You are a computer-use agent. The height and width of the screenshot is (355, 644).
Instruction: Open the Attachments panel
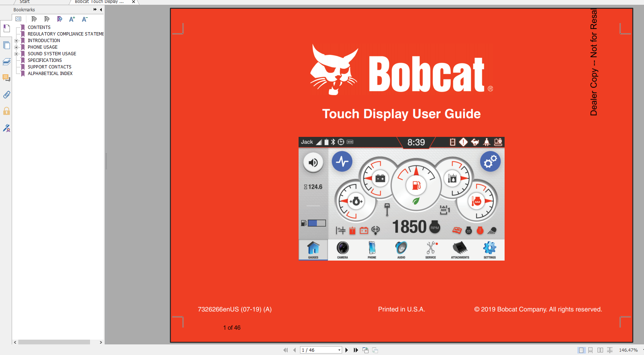[x=6, y=95]
